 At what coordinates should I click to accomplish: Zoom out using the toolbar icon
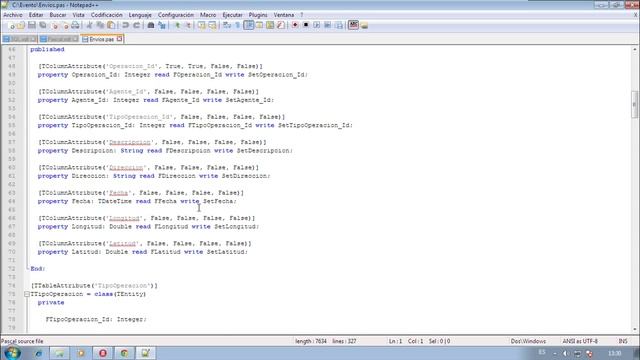click(188, 25)
